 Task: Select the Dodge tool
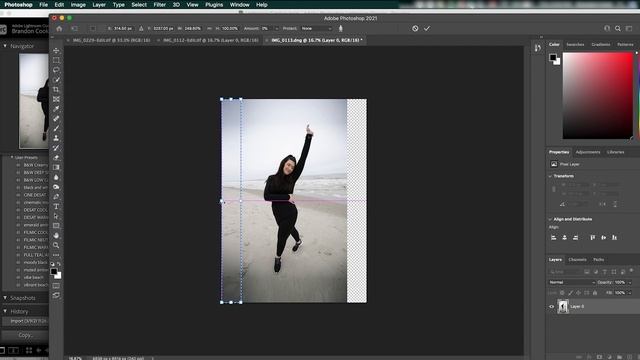click(56, 187)
